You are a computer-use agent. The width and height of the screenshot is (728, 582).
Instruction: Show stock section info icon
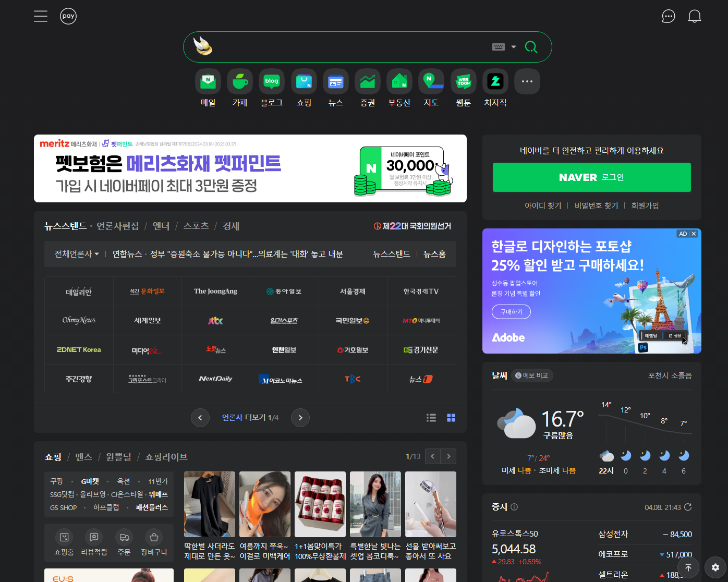coord(514,507)
